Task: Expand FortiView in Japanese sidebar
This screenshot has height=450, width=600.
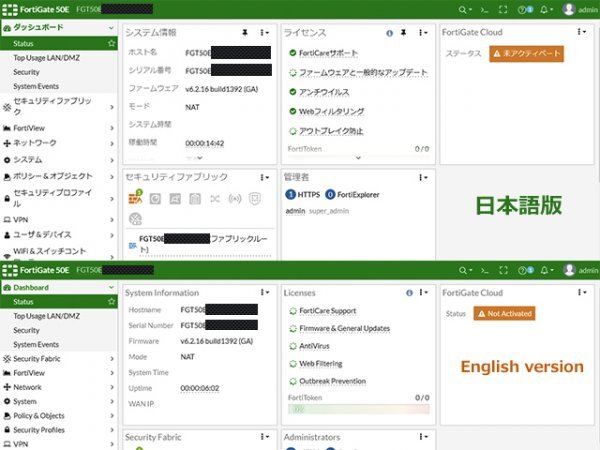Action: click(59, 128)
